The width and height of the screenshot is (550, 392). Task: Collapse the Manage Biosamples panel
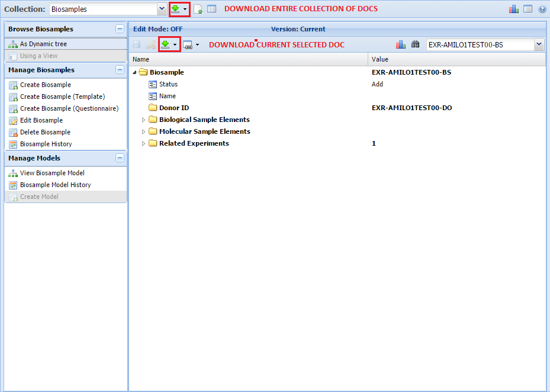[120, 70]
